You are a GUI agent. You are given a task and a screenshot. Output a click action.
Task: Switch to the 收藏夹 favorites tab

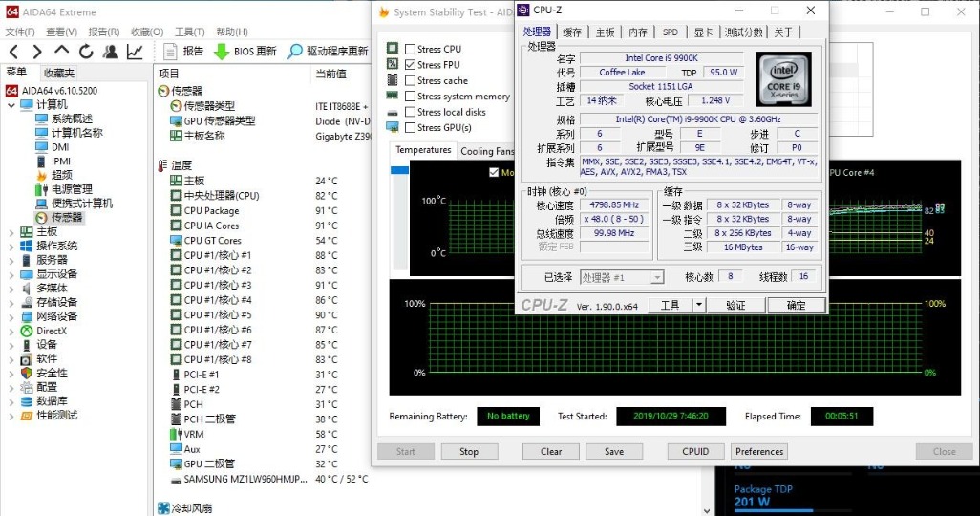point(59,73)
